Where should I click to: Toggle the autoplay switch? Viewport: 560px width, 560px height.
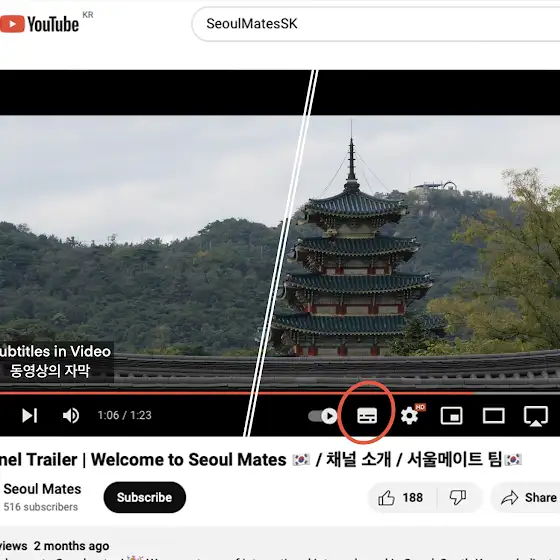[323, 416]
